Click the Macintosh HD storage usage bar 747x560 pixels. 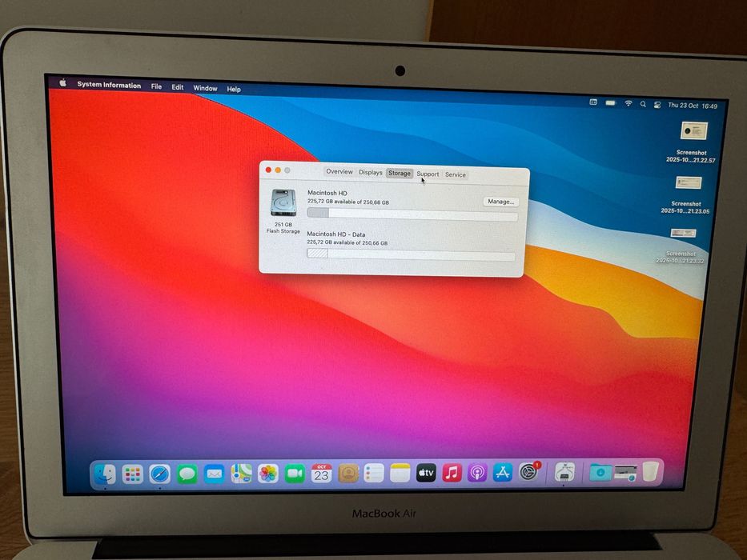pyautogui.click(x=412, y=214)
